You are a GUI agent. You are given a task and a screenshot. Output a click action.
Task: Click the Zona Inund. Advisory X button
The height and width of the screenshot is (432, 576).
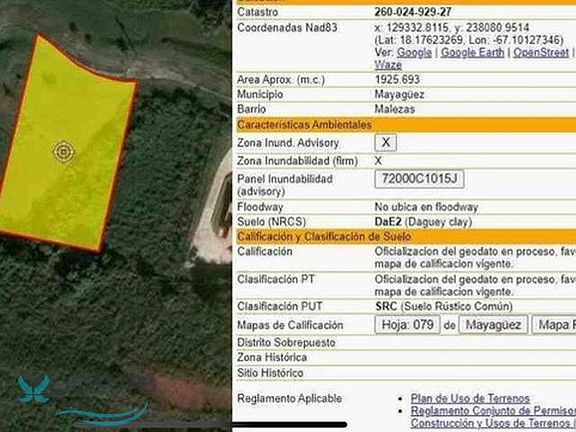385,143
